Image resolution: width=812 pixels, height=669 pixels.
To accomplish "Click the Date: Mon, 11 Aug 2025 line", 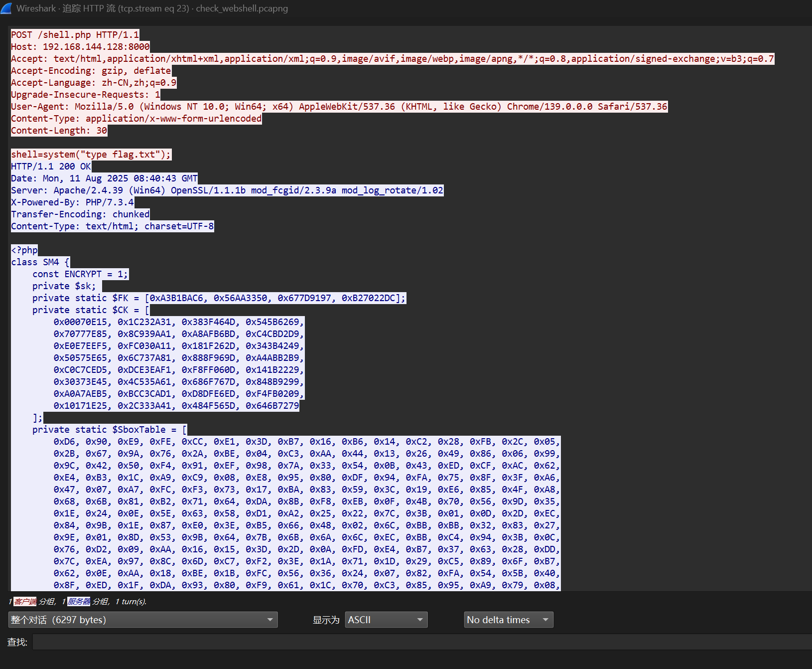I will pyautogui.click(x=104, y=178).
